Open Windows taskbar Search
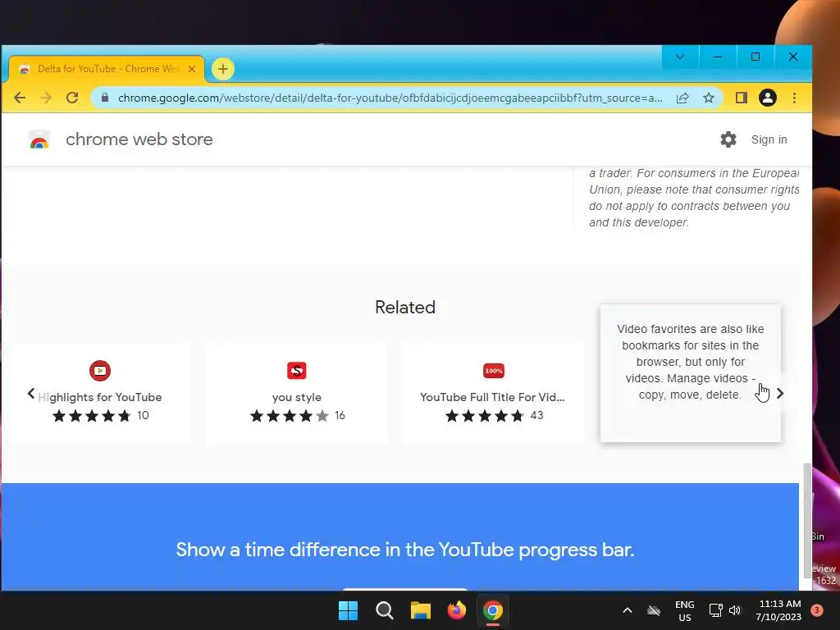 click(x=385, y=610)
